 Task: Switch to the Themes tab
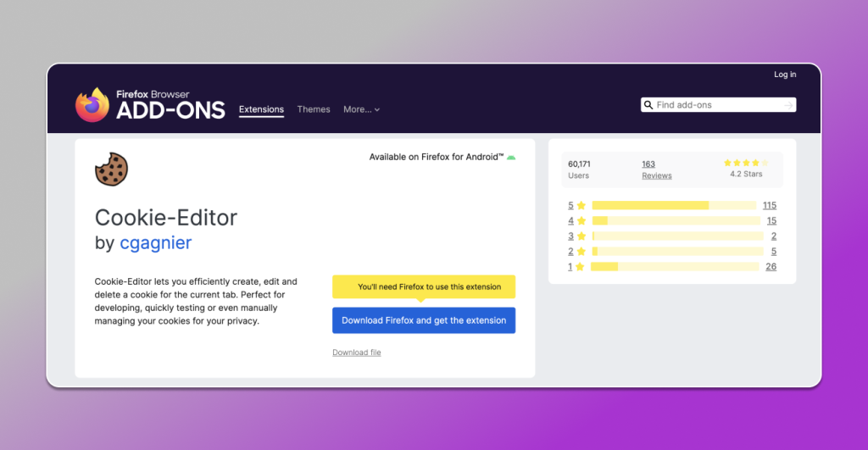click(314, 109)
